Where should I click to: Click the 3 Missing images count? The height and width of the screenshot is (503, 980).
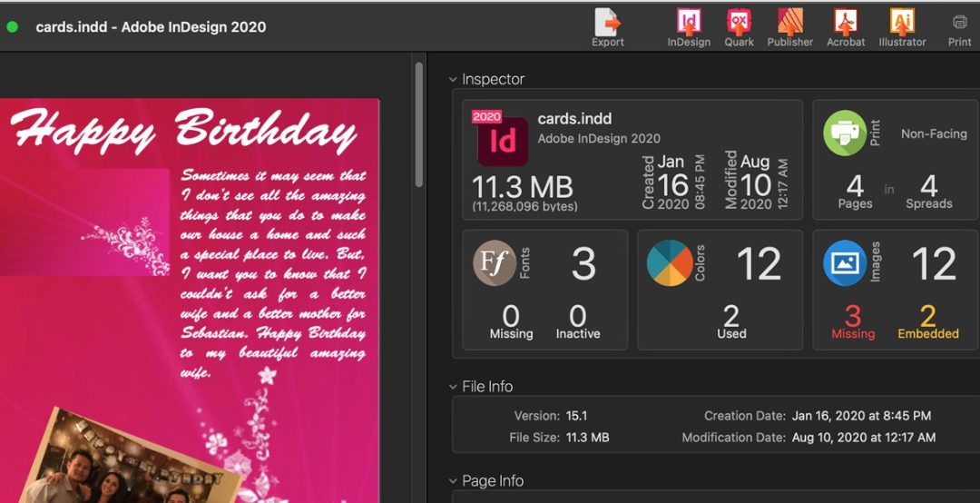click(x=852, y=322)
